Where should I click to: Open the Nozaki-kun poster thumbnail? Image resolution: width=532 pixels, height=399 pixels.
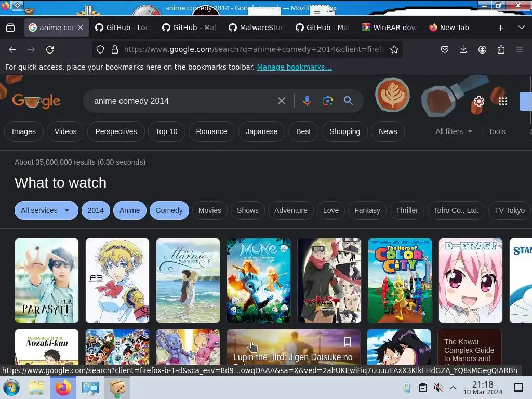(x=47, y=347)
